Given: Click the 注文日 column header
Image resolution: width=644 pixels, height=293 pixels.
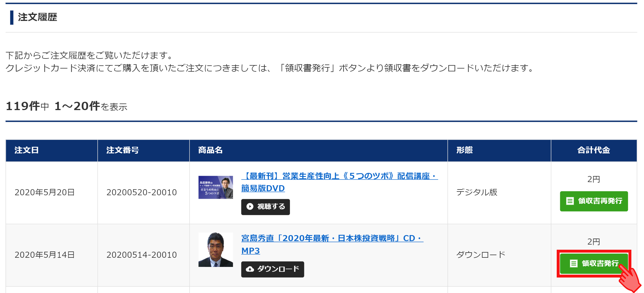Looking at the screenshot, I should point(27,150).
